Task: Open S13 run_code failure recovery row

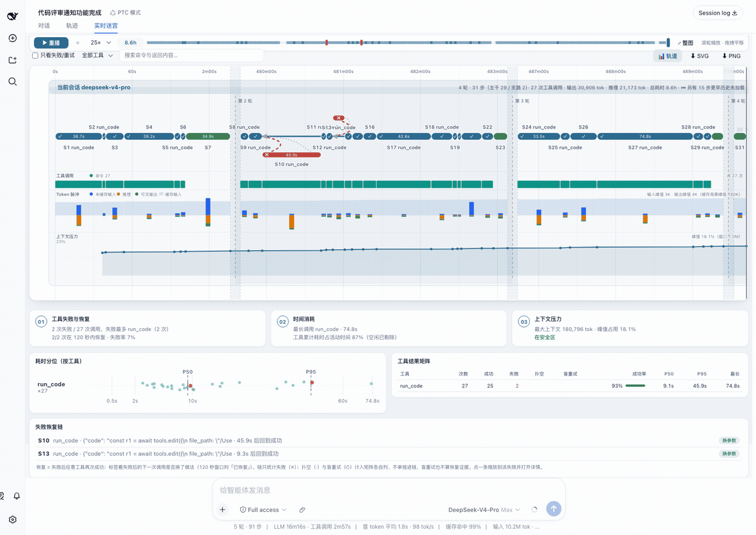Action: [x=389, y=454]
